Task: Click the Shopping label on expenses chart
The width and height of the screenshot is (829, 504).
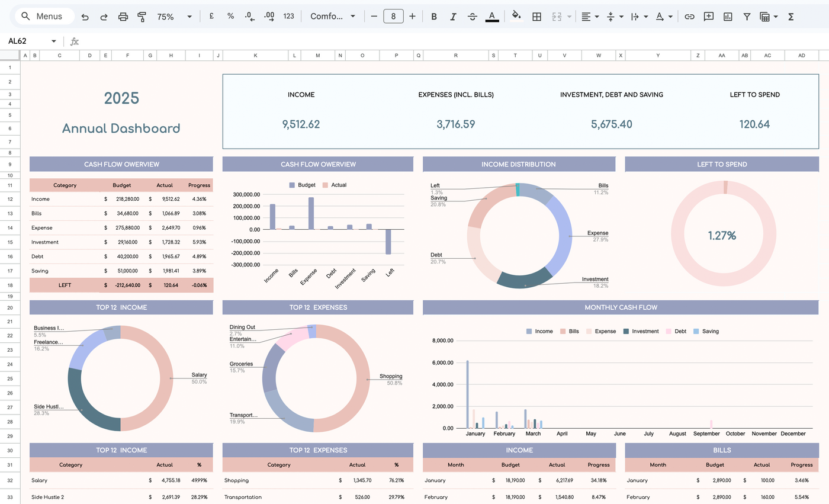Action: point(391,376)
